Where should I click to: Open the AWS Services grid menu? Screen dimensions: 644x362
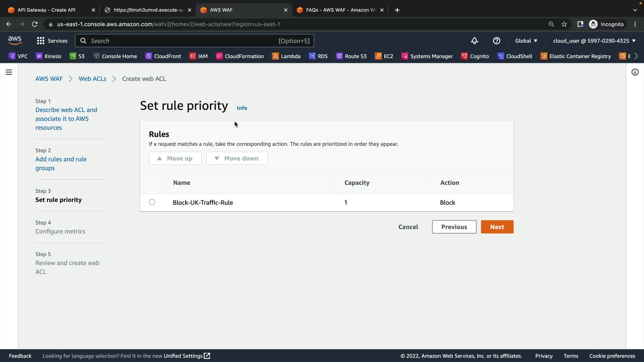[x=52, y=41]
